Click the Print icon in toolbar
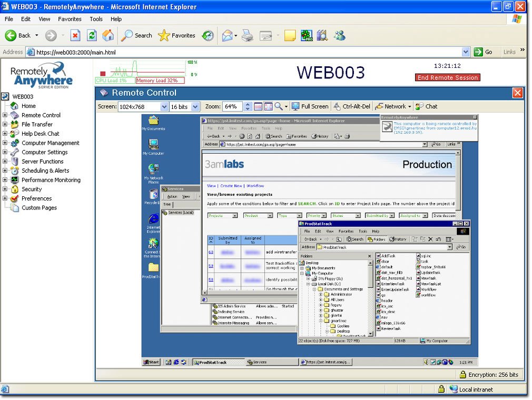This screenshot has width=532, height=400. (x=248, y=35)
